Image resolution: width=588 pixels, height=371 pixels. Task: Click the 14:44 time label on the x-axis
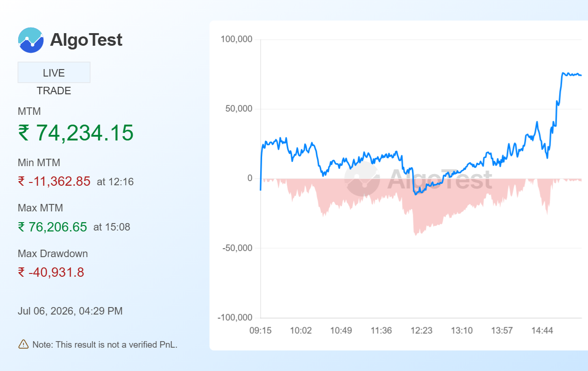[542, 331]
